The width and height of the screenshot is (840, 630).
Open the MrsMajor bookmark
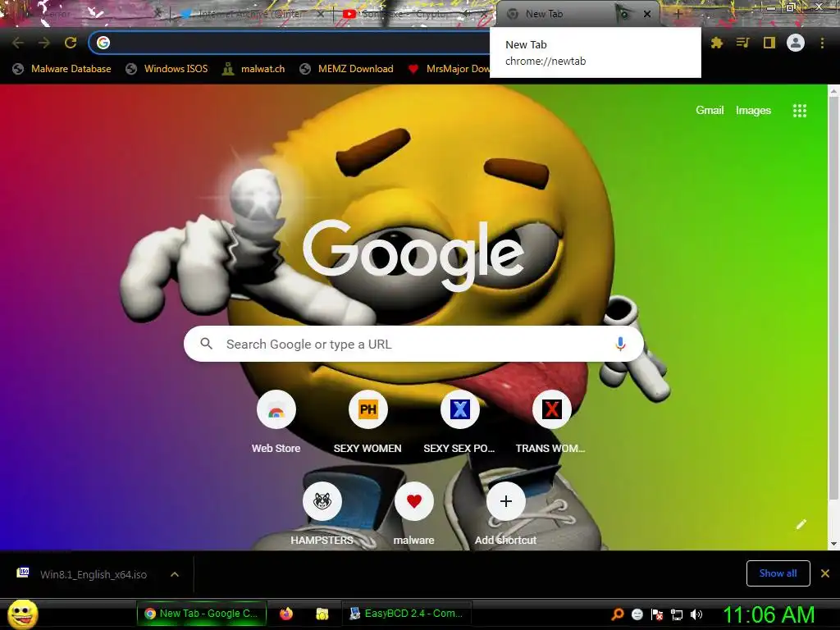click(449, 69)
